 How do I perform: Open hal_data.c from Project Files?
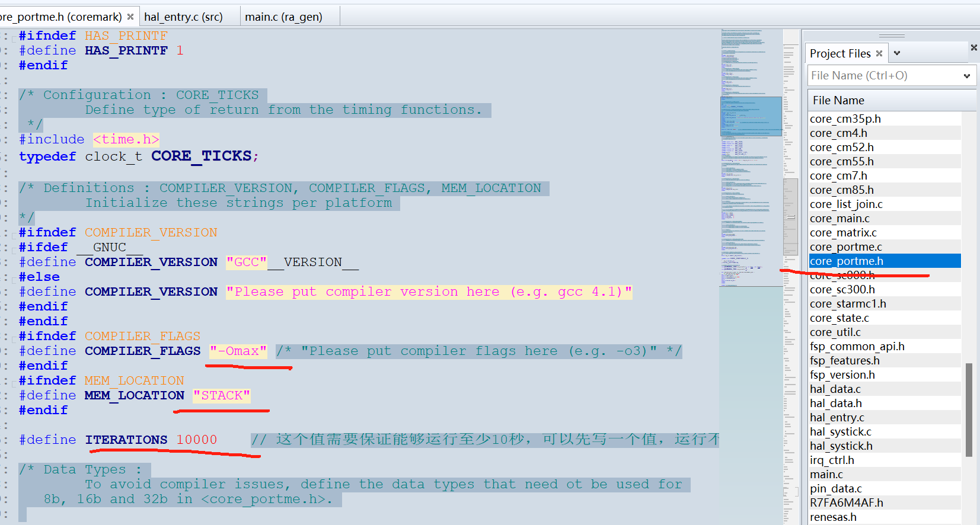(x=885, y=389)
